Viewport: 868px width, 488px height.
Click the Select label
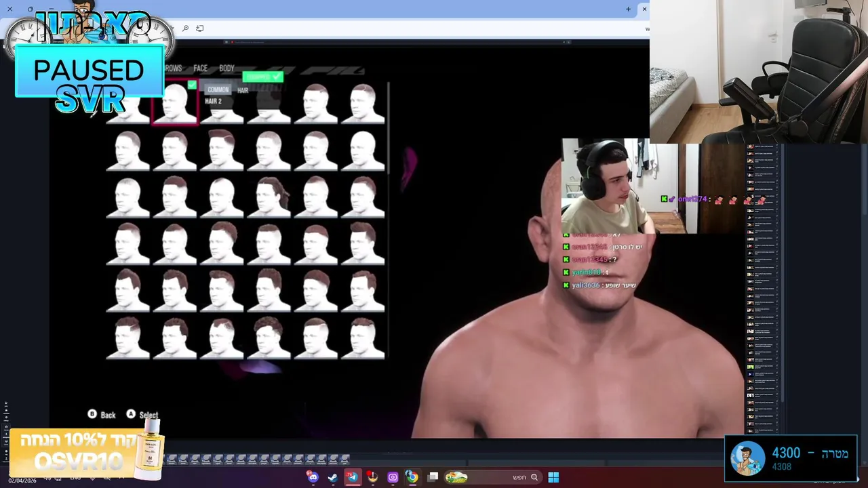pos(149,415)
